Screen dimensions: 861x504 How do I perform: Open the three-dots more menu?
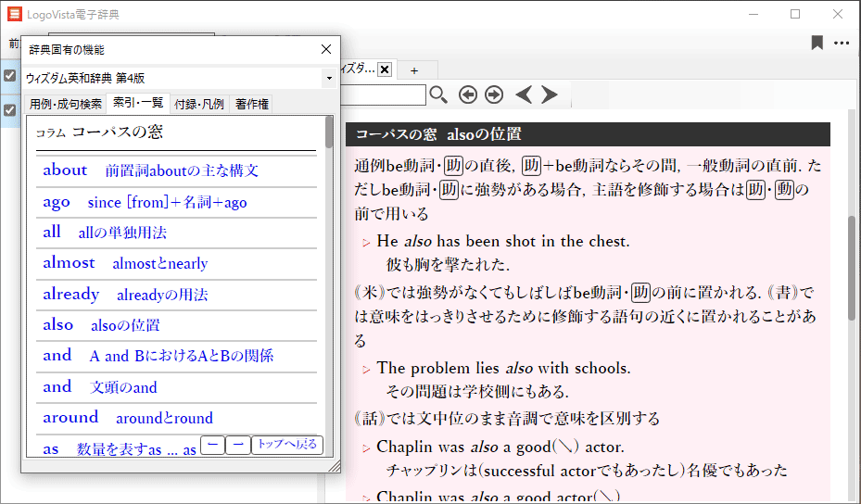pos(842,43)
